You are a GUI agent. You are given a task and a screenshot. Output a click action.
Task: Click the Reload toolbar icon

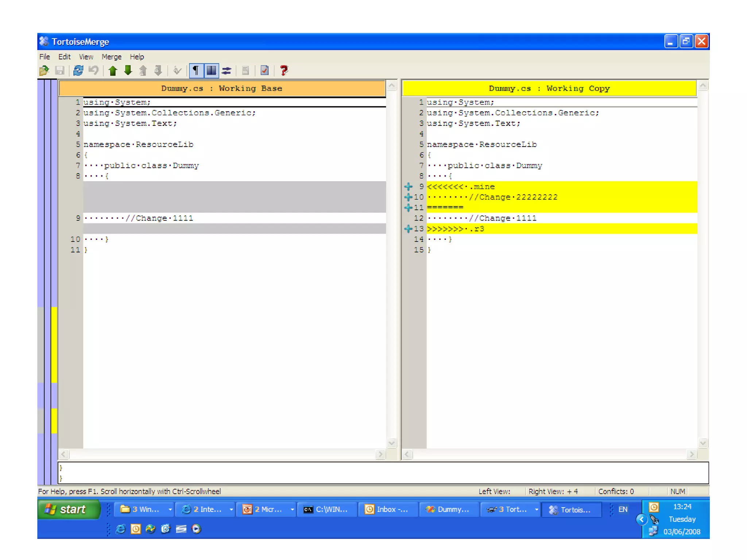click(x=78, y=70)
